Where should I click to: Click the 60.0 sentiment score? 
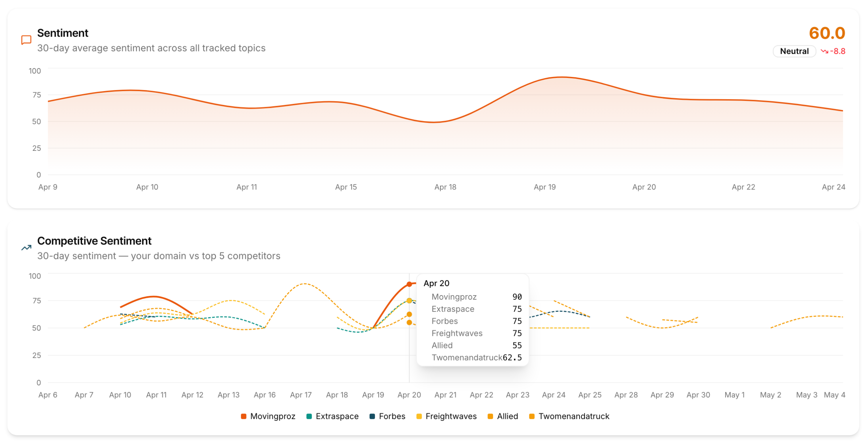827,33
